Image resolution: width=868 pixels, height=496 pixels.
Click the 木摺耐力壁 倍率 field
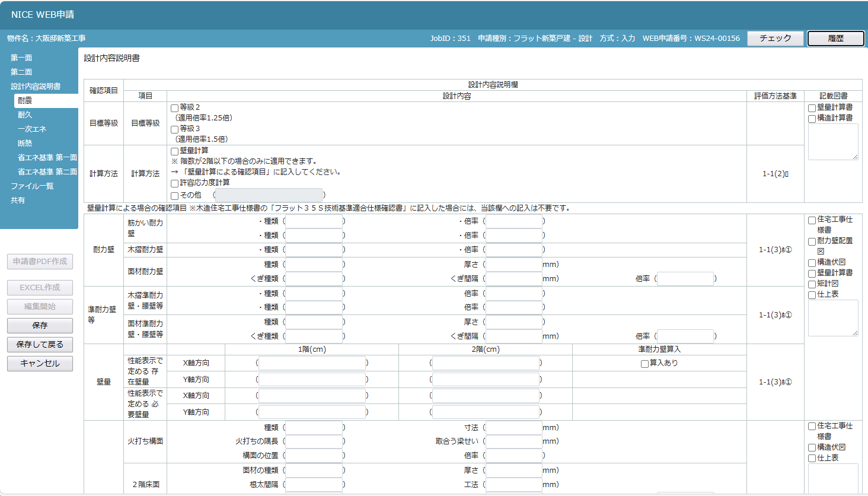point(514,250)
